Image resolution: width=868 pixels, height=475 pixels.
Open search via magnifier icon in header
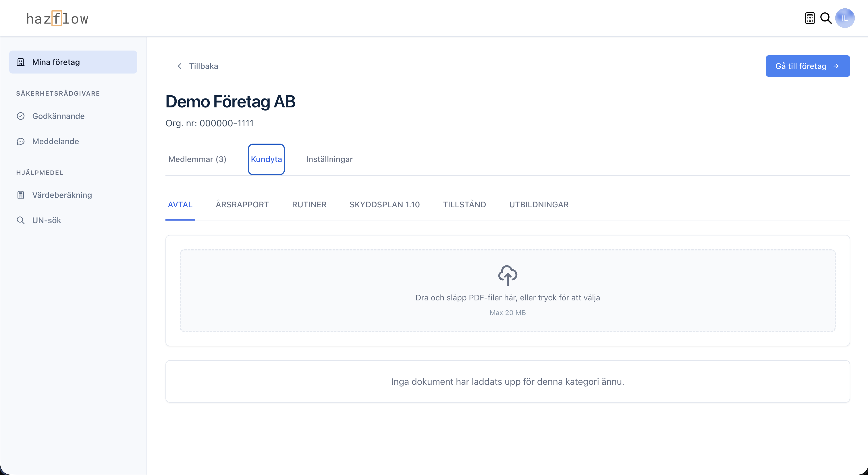coord(825,18)
